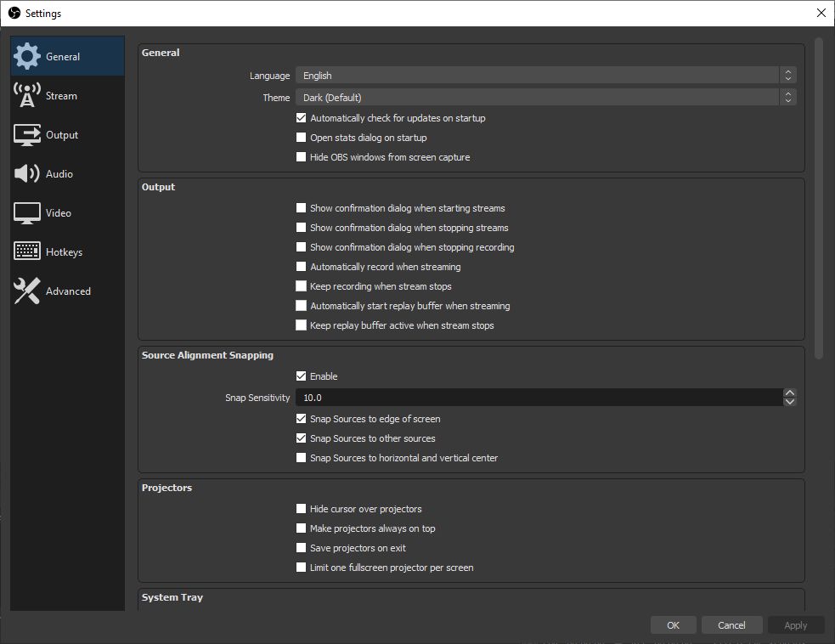Click the OK button
Screen dimensions: 835x644
pos(673,624)
